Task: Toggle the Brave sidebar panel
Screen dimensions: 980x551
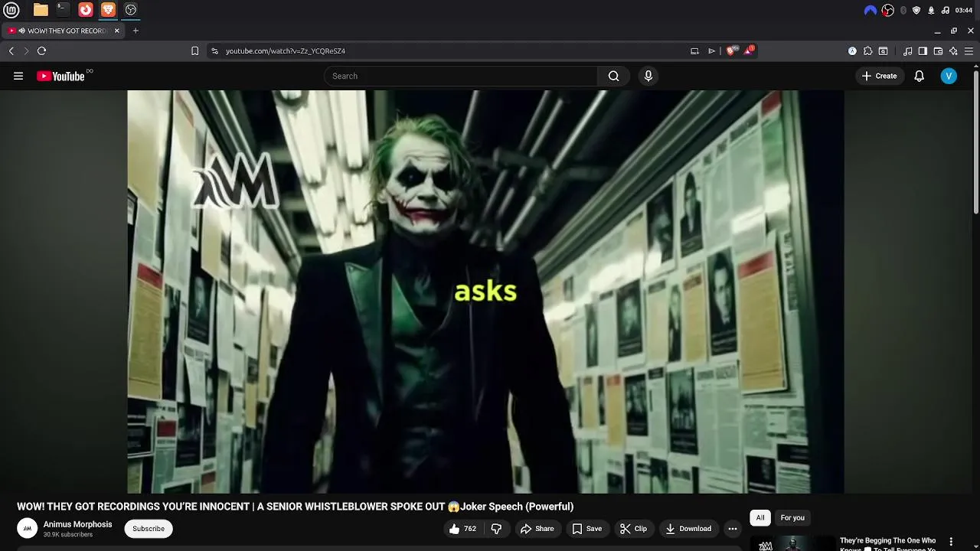Action: click(x=923, y=51)
